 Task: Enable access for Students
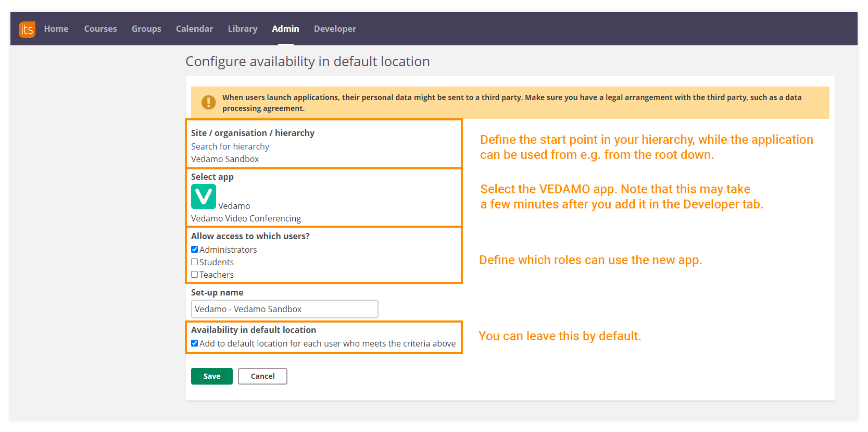[x=195, y=262]
